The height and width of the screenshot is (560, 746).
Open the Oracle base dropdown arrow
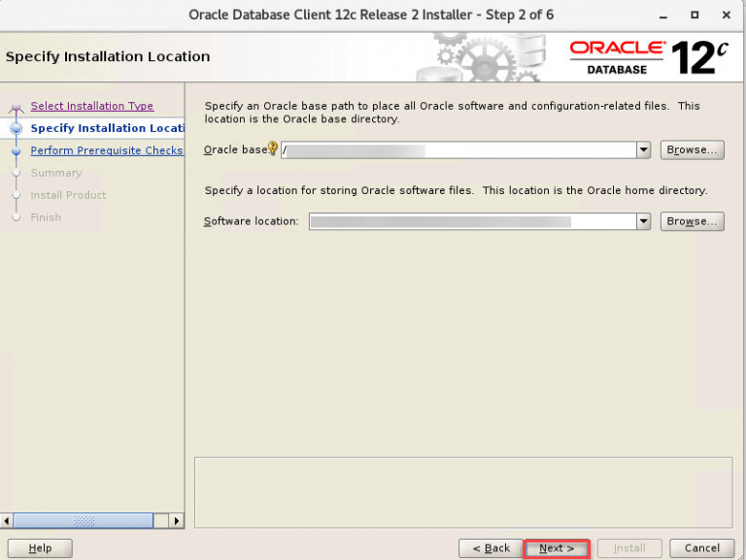(643, 150)
